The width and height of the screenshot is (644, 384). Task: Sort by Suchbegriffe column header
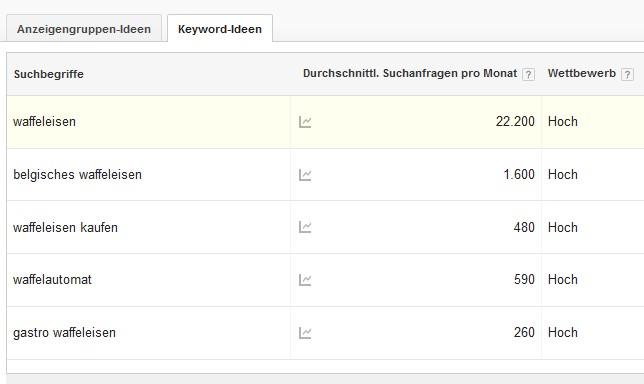coord(48,74)
